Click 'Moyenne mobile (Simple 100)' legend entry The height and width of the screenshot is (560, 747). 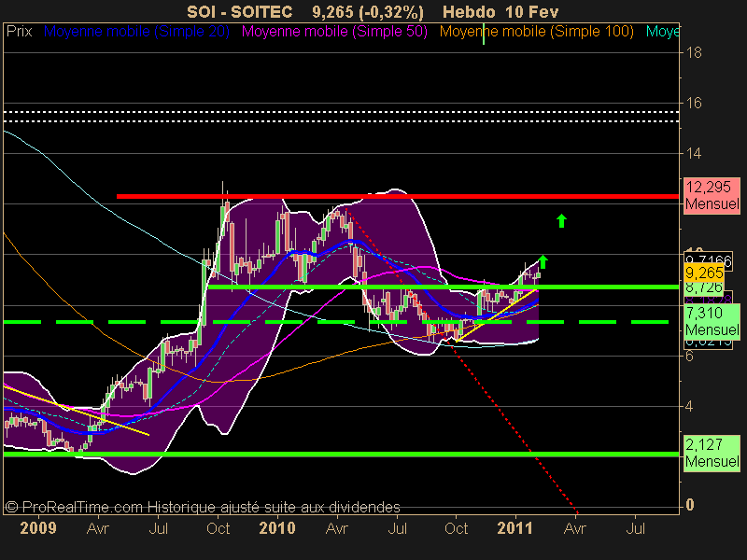tap(536, 32)
